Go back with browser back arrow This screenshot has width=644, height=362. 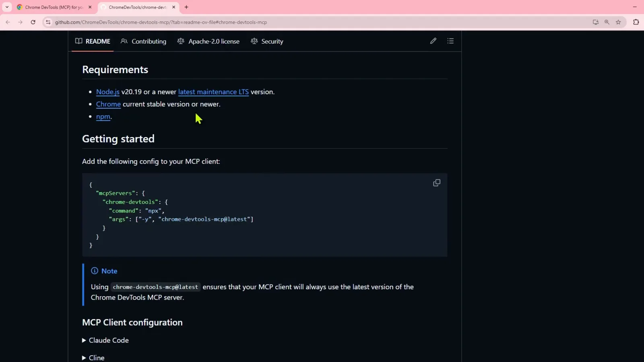tap(8, 22)
